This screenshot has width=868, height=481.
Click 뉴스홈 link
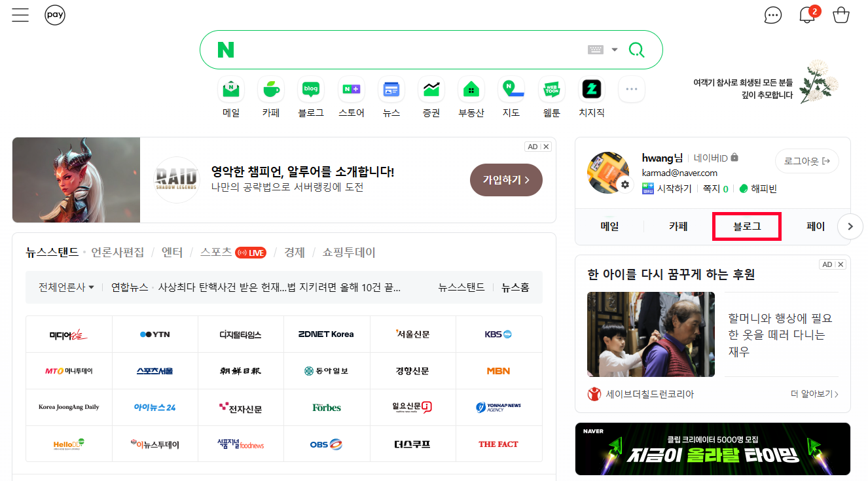coord(515,287)
